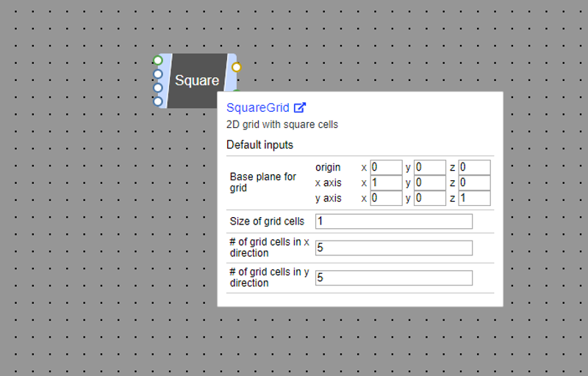588x376 pixels.
Task: Click the 'Default inputs' heading
Action: (x=260, y=145)
